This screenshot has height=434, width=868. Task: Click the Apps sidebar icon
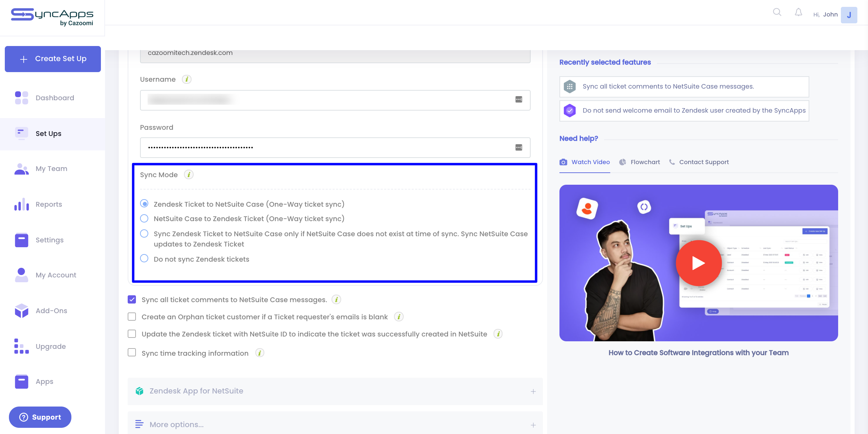click(21, 381)
